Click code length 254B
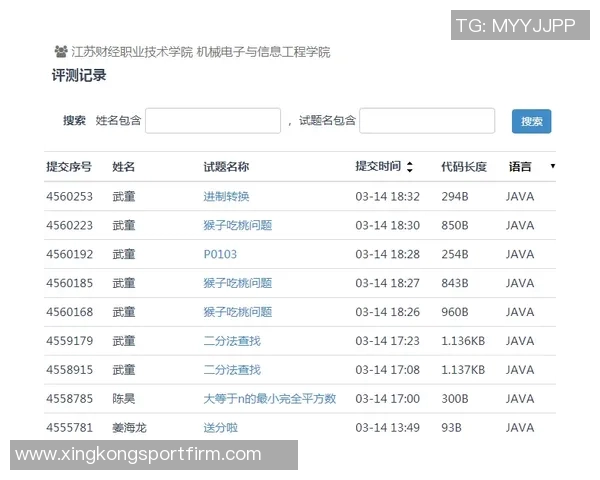 [455, 254]
